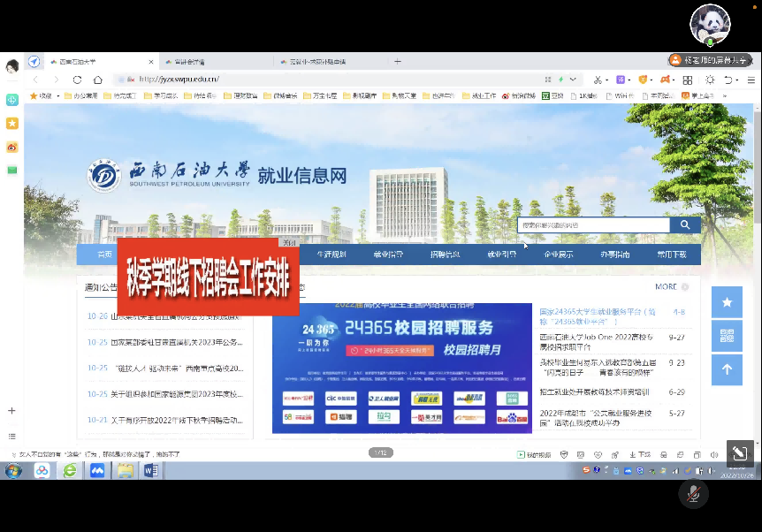Open Microsoft Word from the taskbar

click(x=151, y=470)
